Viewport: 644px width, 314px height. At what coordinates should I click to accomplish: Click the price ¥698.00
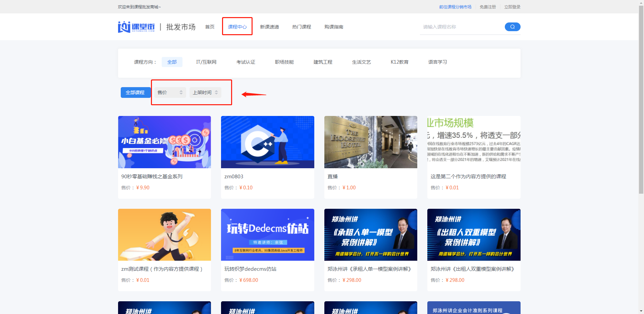tap(249, 280)
